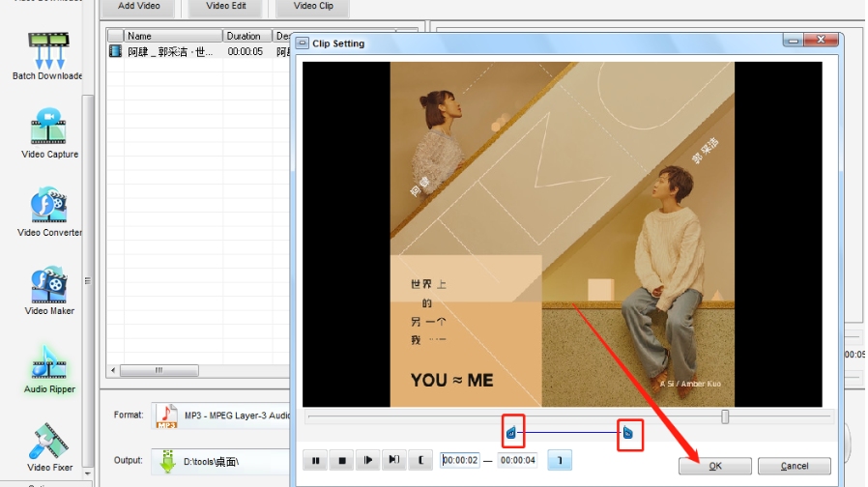Viewport: 868px width, 487px height.
Task: Select the Audio Ripper tool
Action: [49, 369]
